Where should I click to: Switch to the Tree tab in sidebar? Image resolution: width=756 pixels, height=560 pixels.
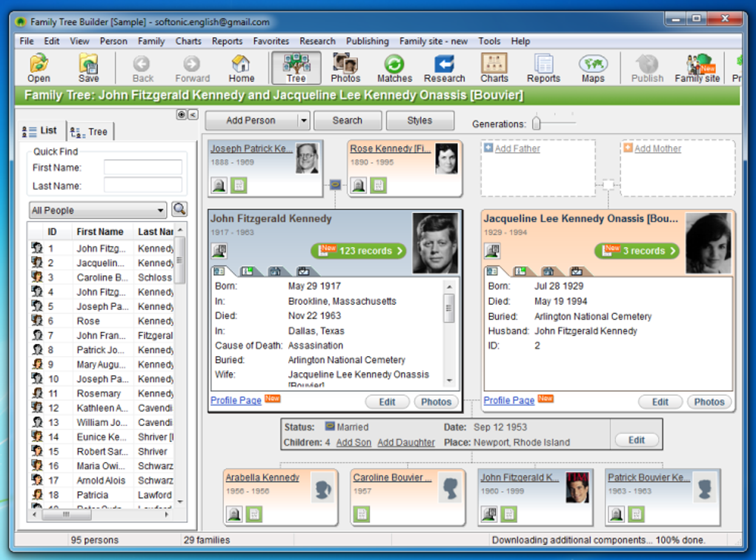(90, 132)
